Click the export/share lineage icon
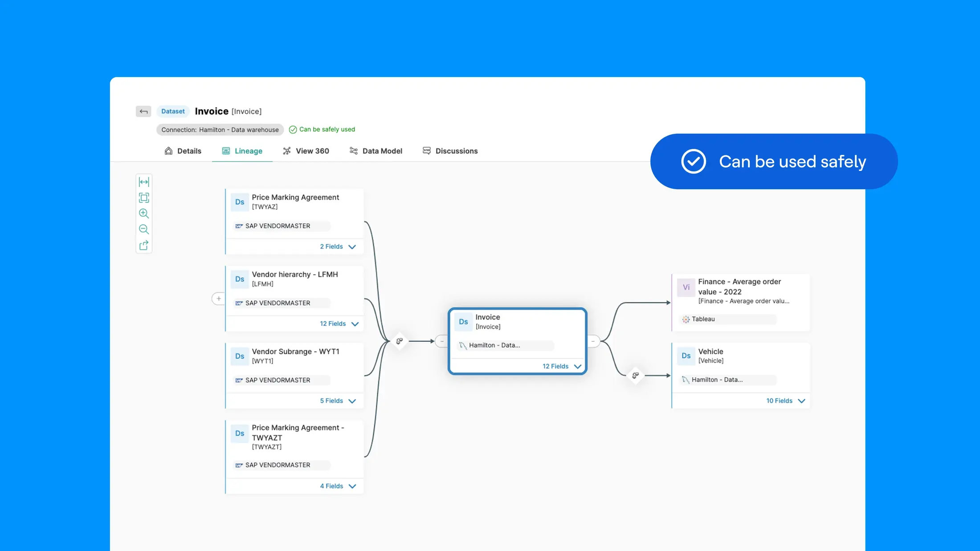The width and height of the screenshot is (980, 551). (x=144, y=245)
